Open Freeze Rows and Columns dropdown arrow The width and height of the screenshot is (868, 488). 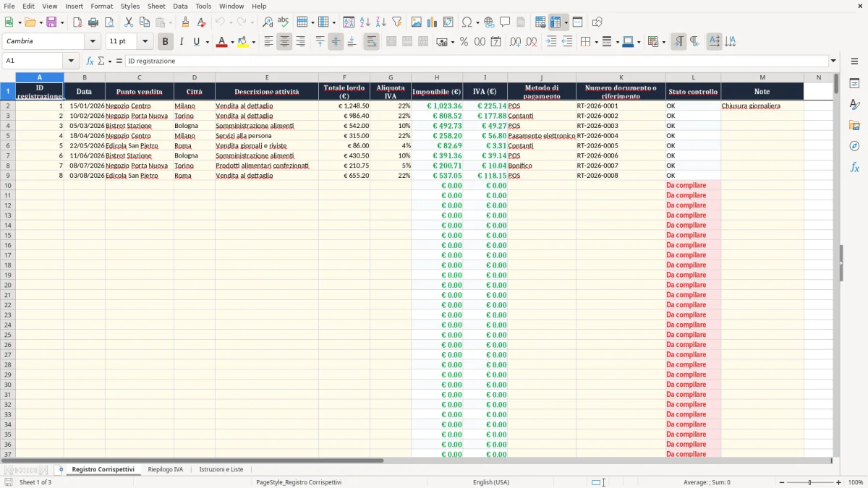[566, 22]
